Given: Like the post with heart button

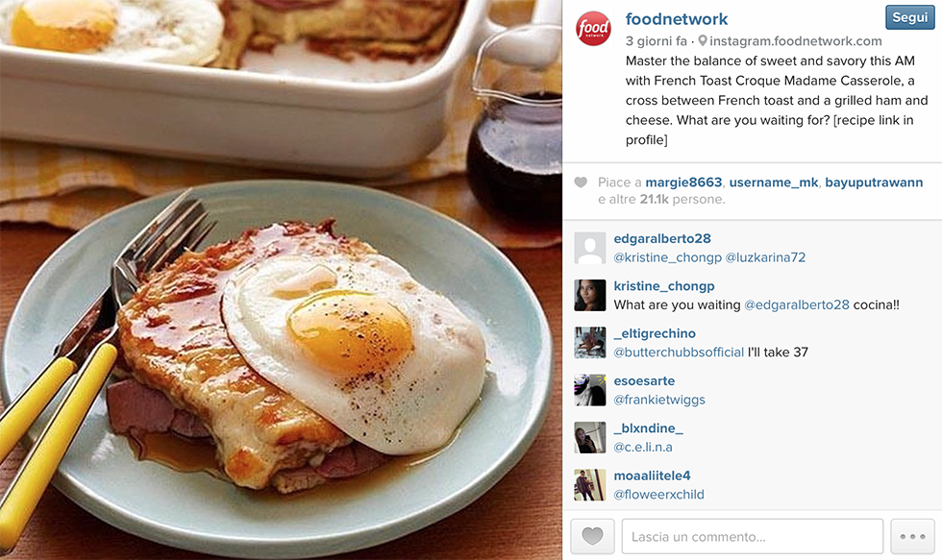Looking at the screenshot, I should pos(592,536).
